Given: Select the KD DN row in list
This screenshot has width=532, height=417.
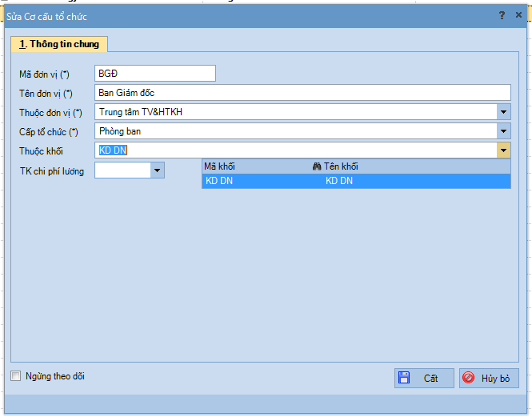Looking at the screenshot, I should click(356, 181).
